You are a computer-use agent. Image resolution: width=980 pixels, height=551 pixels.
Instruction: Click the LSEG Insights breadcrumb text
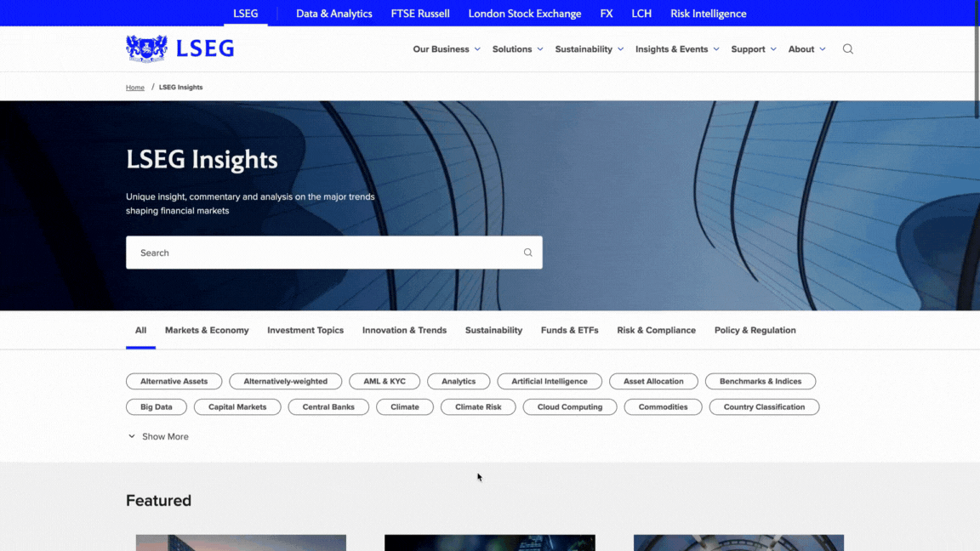(180, 88)
